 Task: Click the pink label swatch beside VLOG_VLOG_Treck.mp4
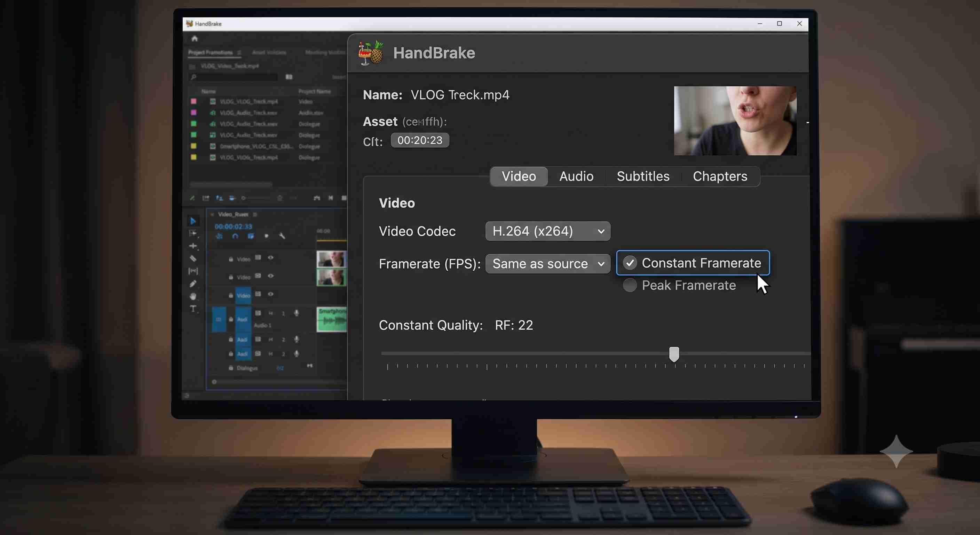tap(193, 101)
